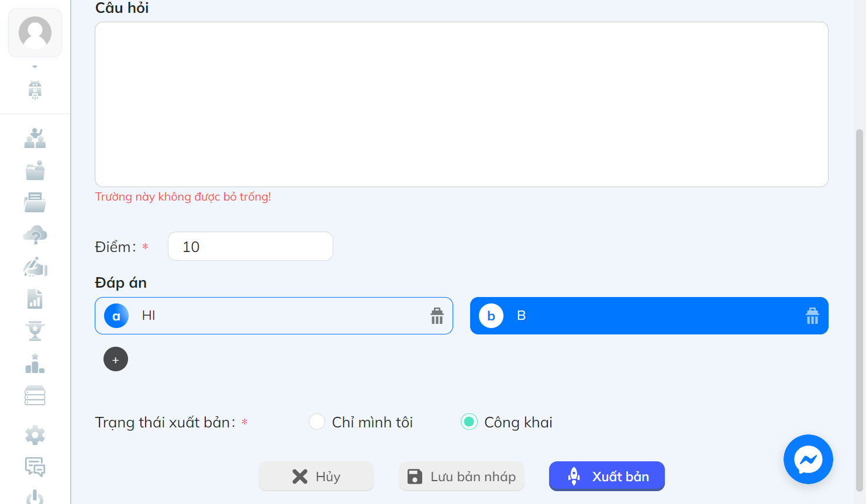Open the robot icon in sidebar
Viewport: 866px width, 504px height.
coord(35,90)
